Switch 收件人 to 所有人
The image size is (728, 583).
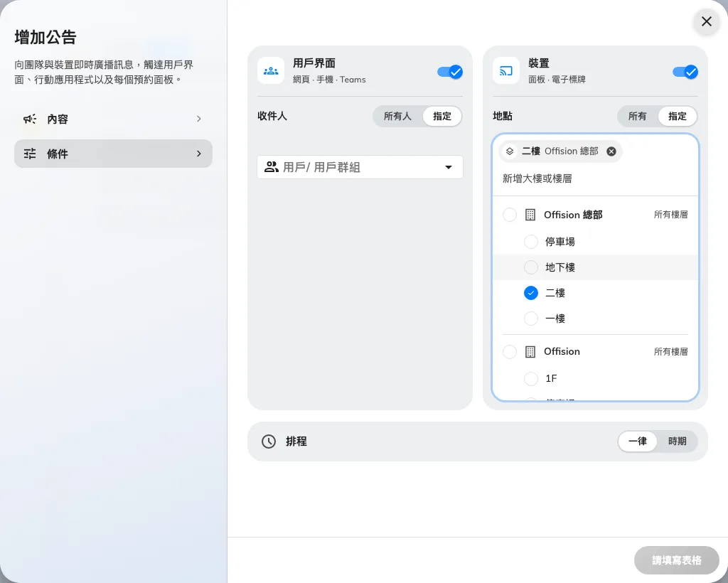397,116
